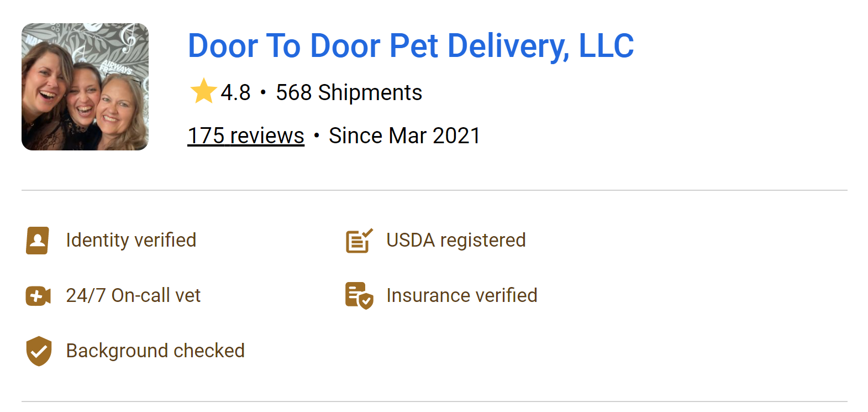The width and height of the screenshot is (868, 412).
Task: Click the 24/7 On-call vet camera icon
Action: (x=38, y=296)
